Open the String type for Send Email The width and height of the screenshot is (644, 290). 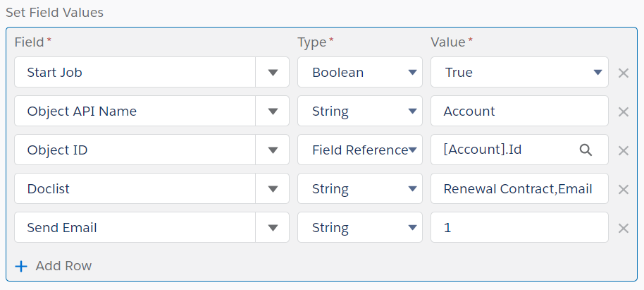(x=360, y=227)
